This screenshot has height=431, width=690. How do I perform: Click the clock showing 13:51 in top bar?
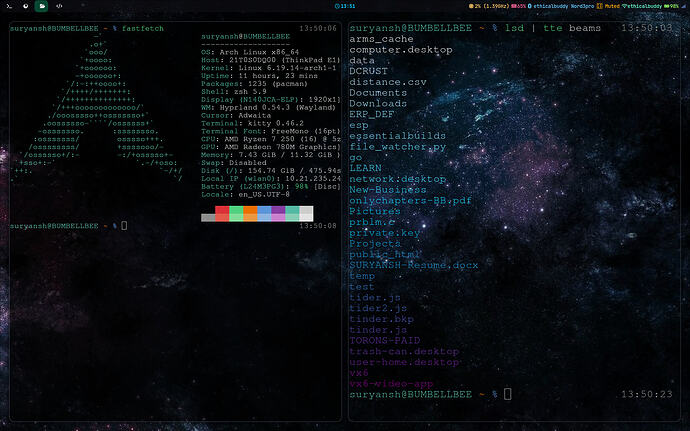[345, 6]
